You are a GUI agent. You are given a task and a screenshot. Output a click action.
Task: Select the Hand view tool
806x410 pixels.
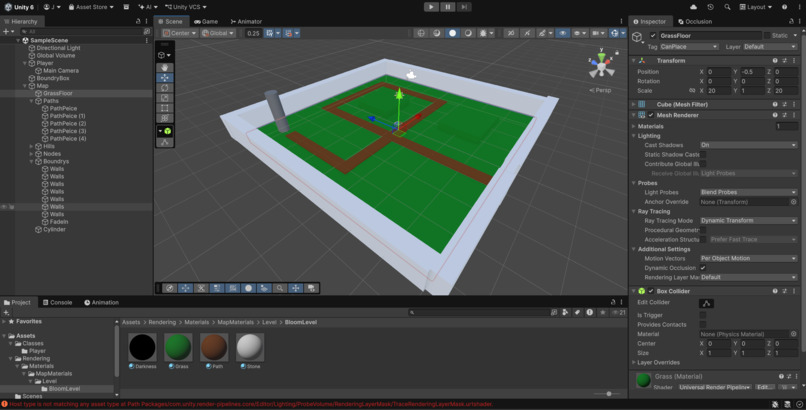(x=164, y=67)
